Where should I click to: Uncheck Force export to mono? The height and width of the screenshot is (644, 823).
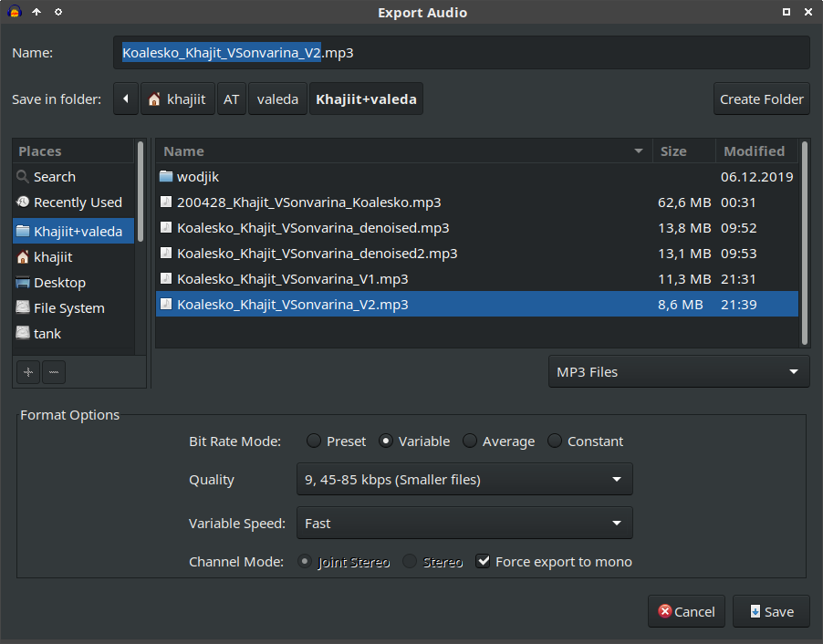[484, 562]
